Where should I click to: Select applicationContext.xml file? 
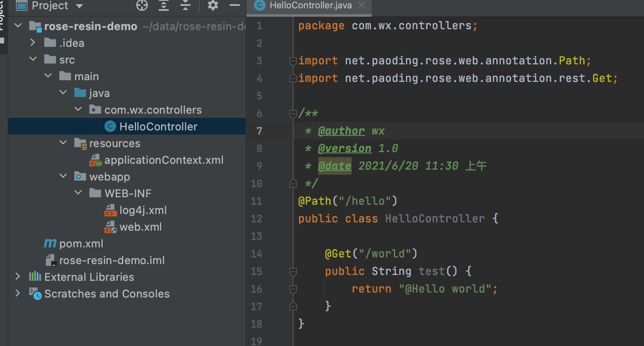tap(164, 160)
